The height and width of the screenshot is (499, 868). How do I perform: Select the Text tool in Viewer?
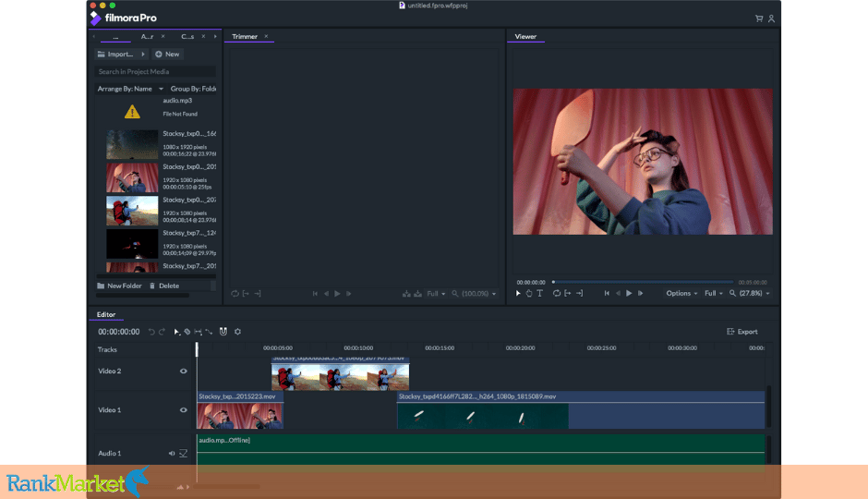tap(540, 294)
